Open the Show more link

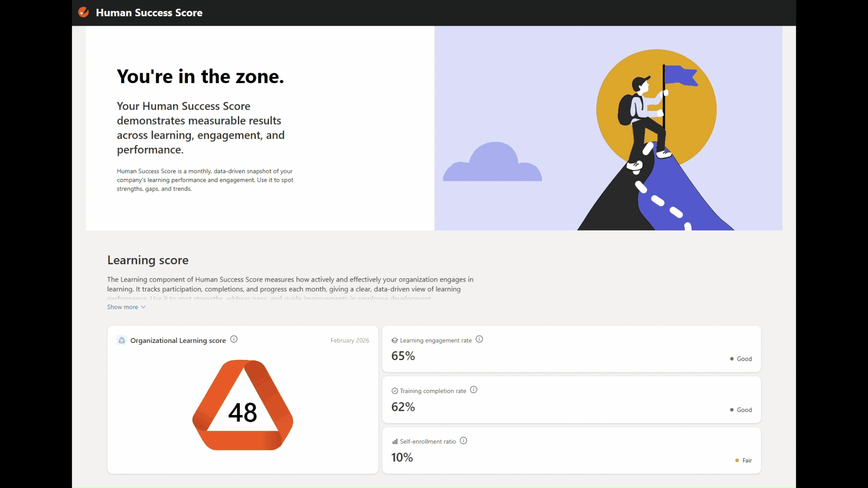[122, 307]
